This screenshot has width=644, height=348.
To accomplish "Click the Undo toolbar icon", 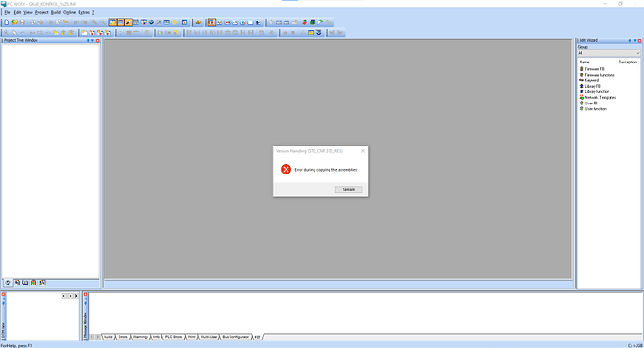I will tap(77, 22).
